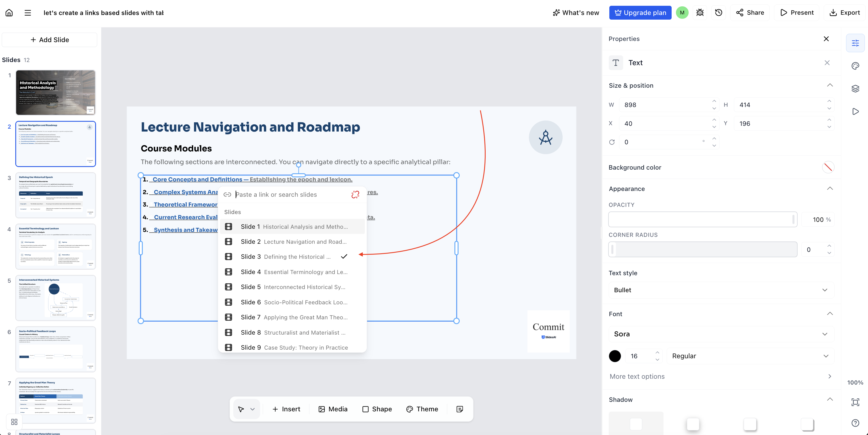Click the Upgrade plan button
This screenshot has height=435, width=868.
pos(640,13)
